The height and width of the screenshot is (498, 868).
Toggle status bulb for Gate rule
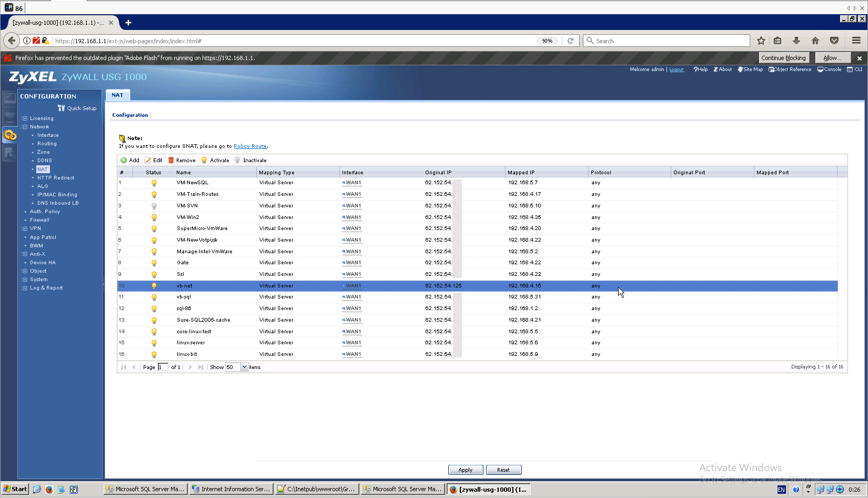click(x=154, y=263)
